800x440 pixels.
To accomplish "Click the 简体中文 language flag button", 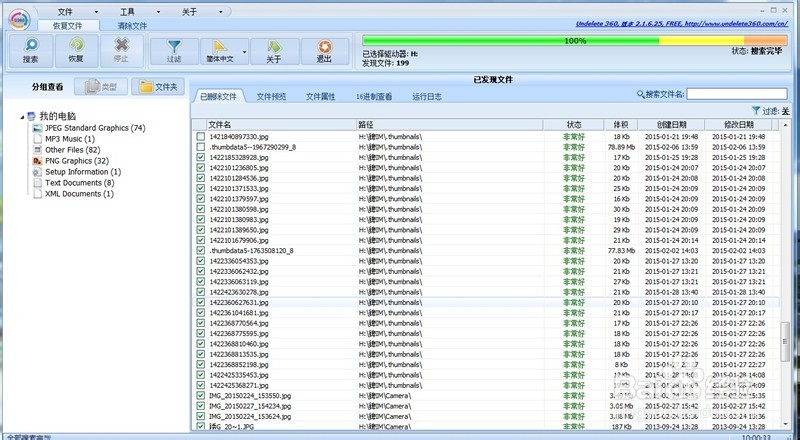I will 220,52.
